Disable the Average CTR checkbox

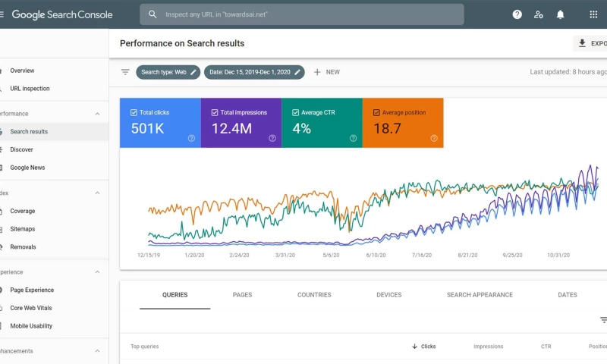point(295,113)
